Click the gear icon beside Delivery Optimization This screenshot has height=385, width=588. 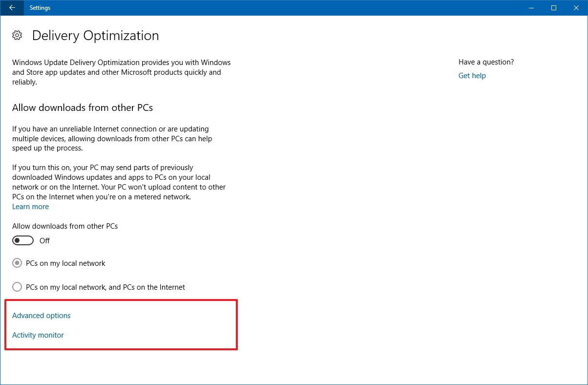[17, 36]
